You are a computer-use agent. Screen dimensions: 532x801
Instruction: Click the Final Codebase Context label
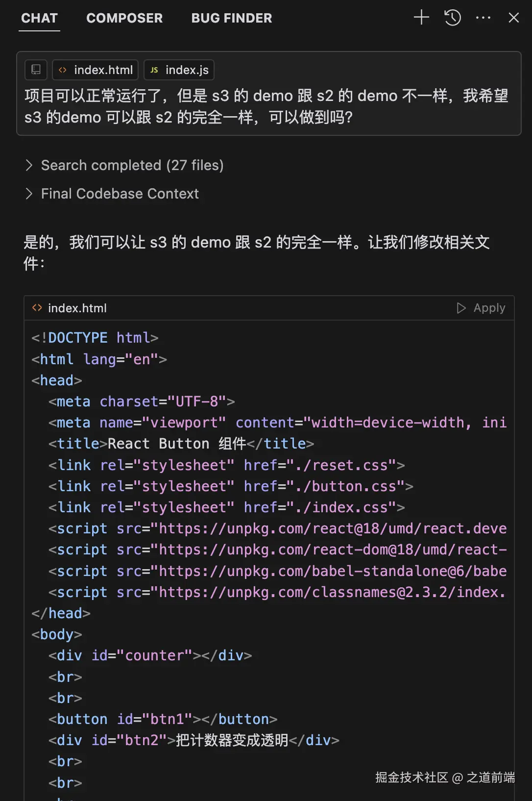pyautogui.click(x=120, y=194)
